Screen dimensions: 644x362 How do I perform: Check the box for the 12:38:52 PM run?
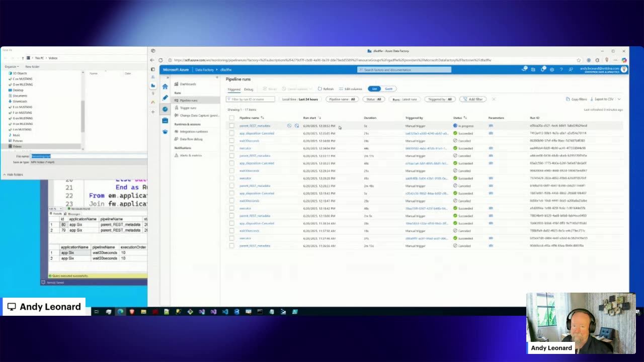coord(231,126)
